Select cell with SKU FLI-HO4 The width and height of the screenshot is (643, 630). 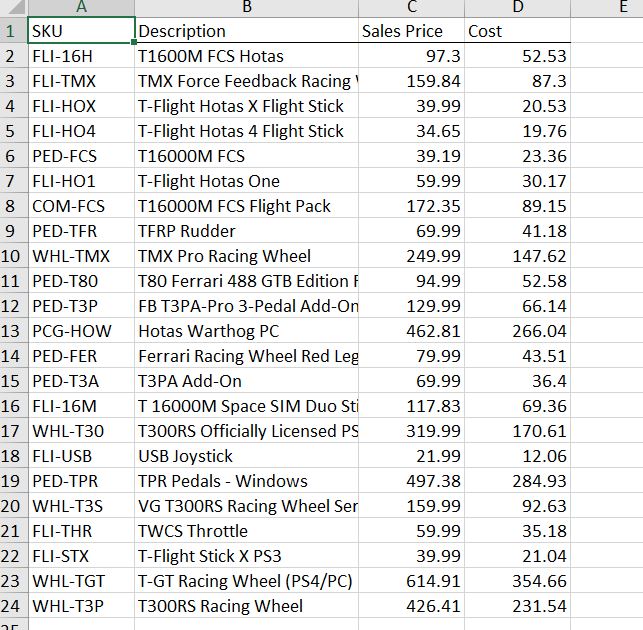81,131
